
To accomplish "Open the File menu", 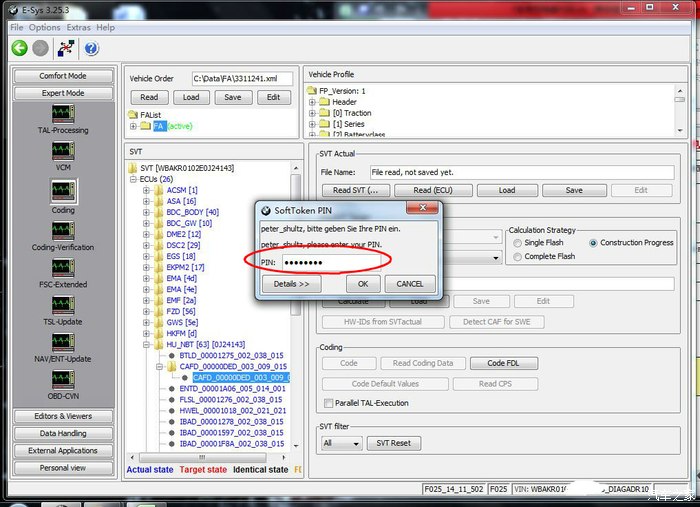I will click(x=17, y=28).
